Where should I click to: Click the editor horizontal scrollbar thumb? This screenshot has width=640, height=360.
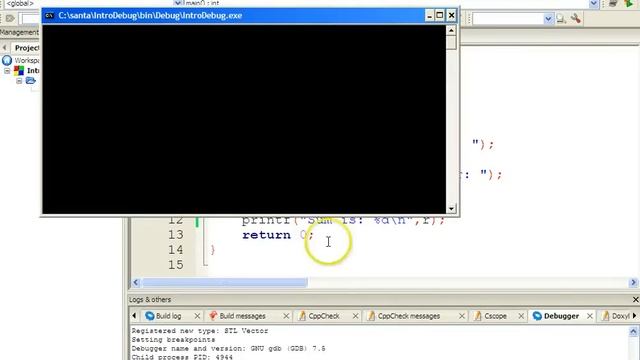224,282
